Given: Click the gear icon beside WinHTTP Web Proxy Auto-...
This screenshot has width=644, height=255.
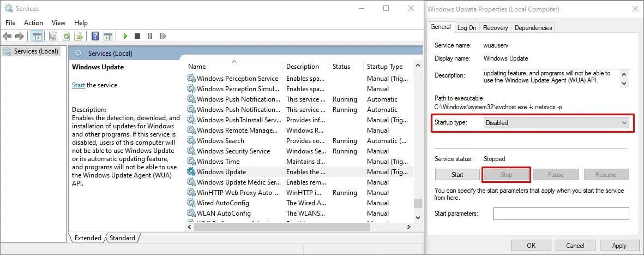Looking at the screenshot, I should point(191,192).
